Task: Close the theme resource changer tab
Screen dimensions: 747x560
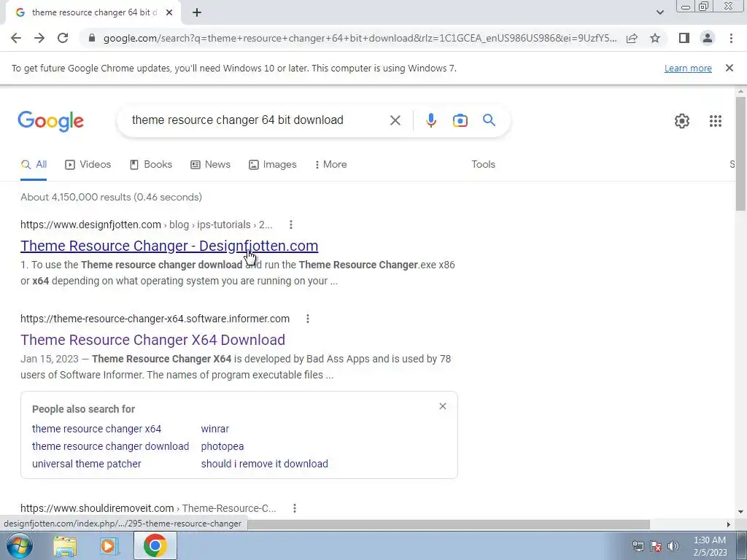Action: tap(169, 12)
